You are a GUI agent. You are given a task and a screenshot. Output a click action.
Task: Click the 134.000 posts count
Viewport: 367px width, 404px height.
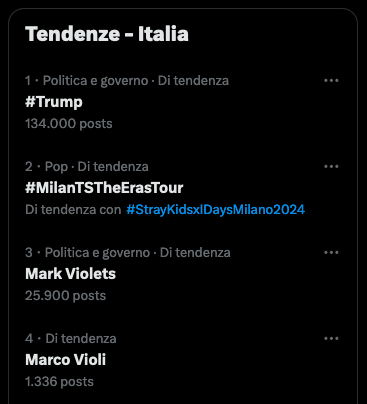69,124
